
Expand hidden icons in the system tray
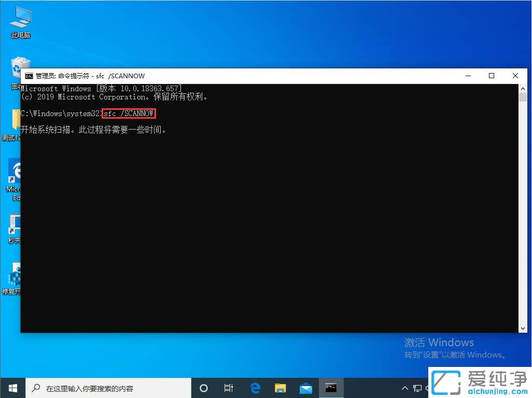(x=404, y=388)
